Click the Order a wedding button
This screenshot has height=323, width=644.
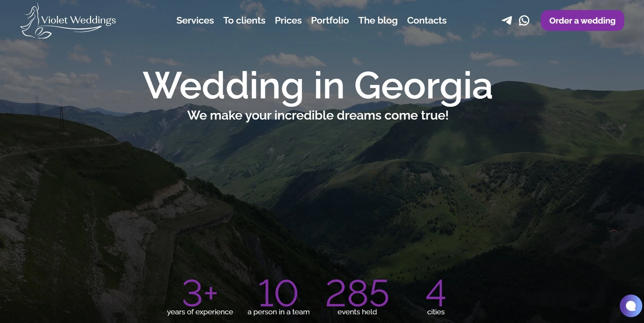click(582, 20)
